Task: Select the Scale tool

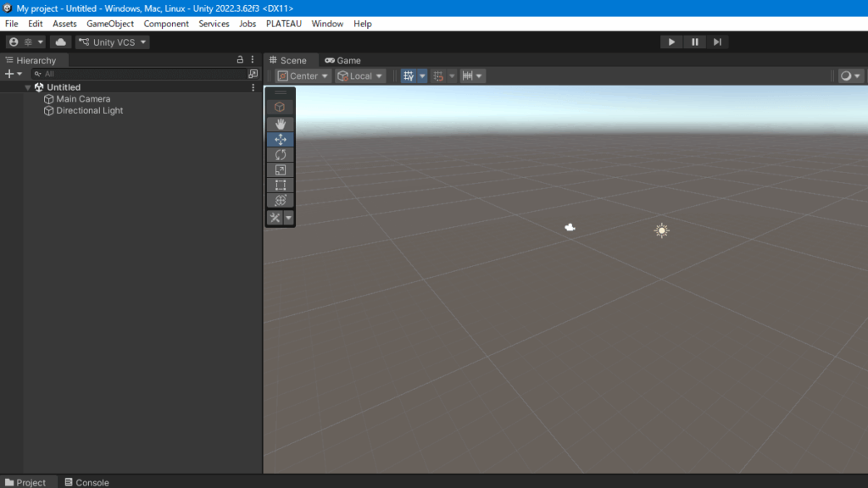Action: click(281, 170)
